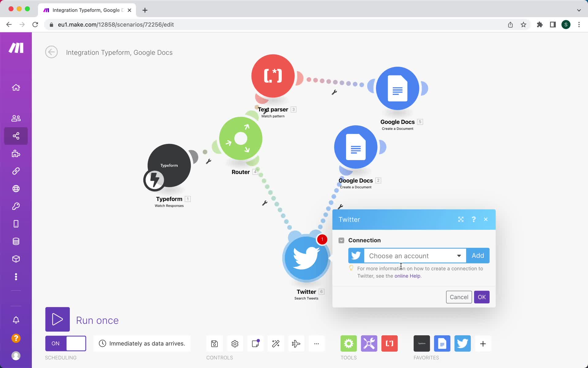588x368 pixels.
Task: Click the back navigation arrow
Action: pyautogui.click(x=51, y=52)
